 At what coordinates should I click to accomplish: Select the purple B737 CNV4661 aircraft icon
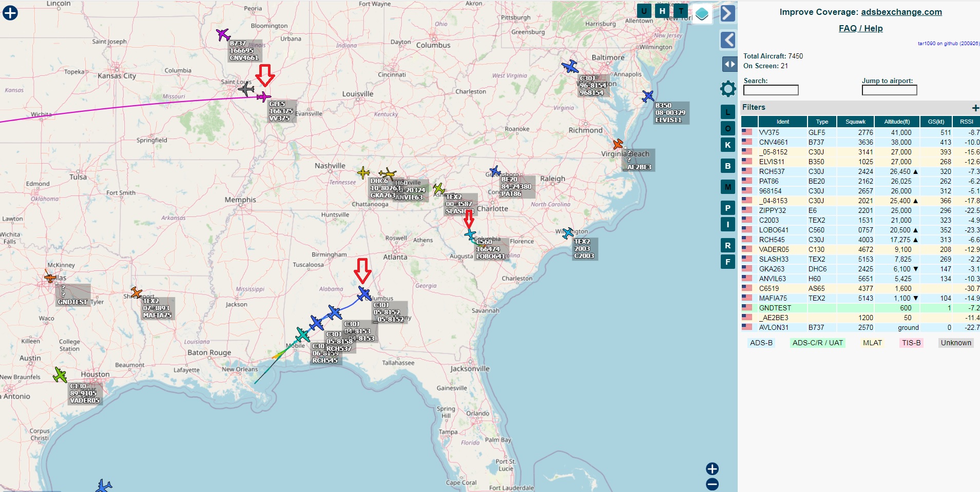[x=223, y=34]
